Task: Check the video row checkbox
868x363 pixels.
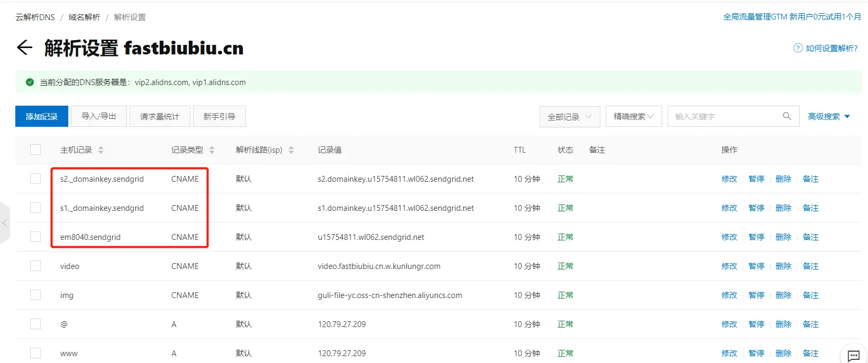Action: coord(35,266)
